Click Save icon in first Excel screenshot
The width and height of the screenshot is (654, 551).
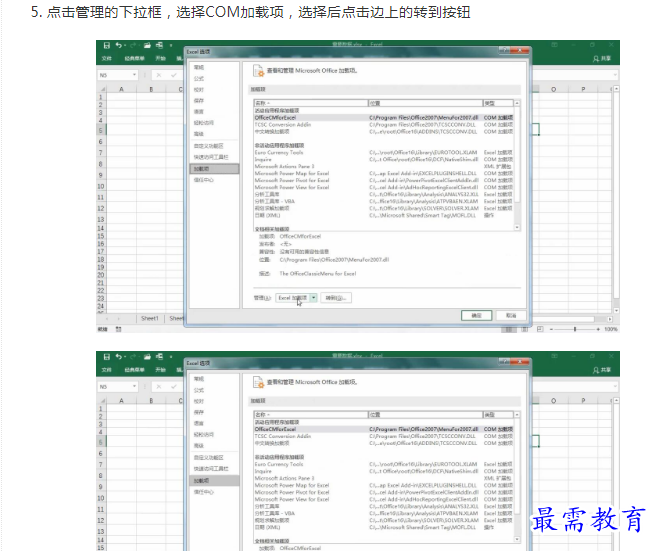(x=107, y=45)
